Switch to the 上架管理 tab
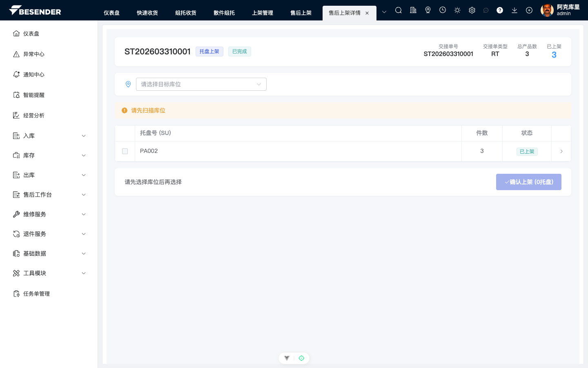This screenshot has height=368, width=588. pyautogui.click(x=263, y=13)
